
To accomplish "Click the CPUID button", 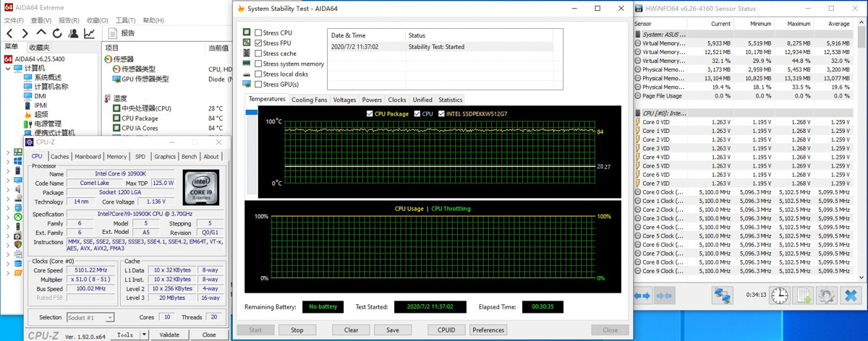I will coord(446,330).
